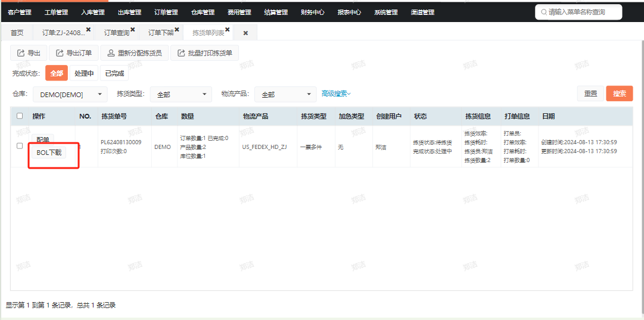This screenshot has height=320, width=644.
Task: Open the 物流产品 dropdown
Action: 285,95
